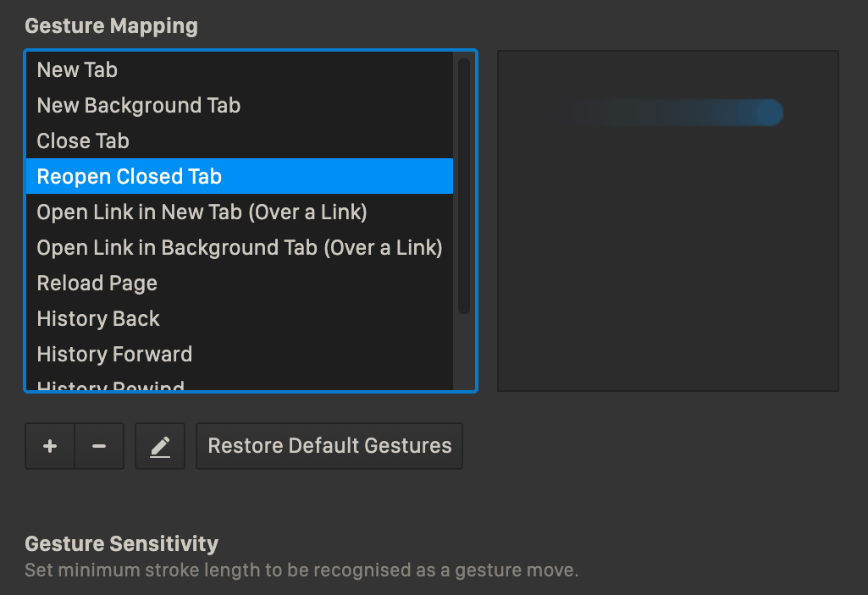Select History Back gesture

(x=240, y=318)
